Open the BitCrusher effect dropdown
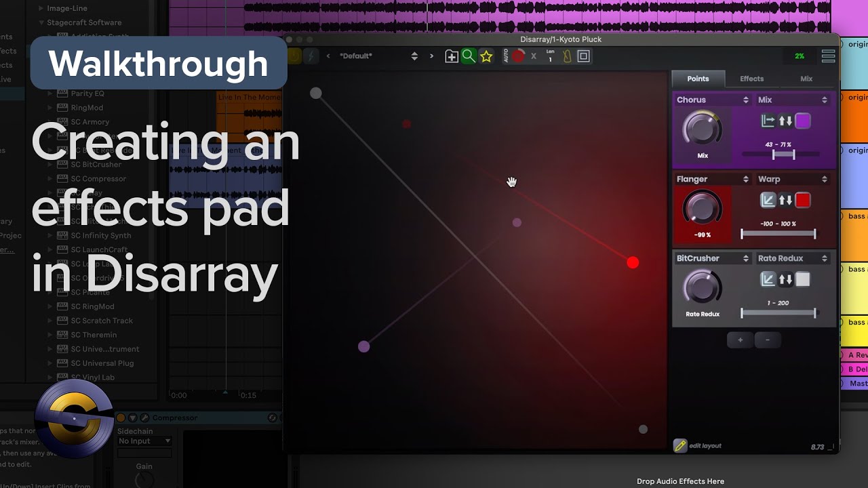Screen dimensions: 868x488 coord(713,258)
